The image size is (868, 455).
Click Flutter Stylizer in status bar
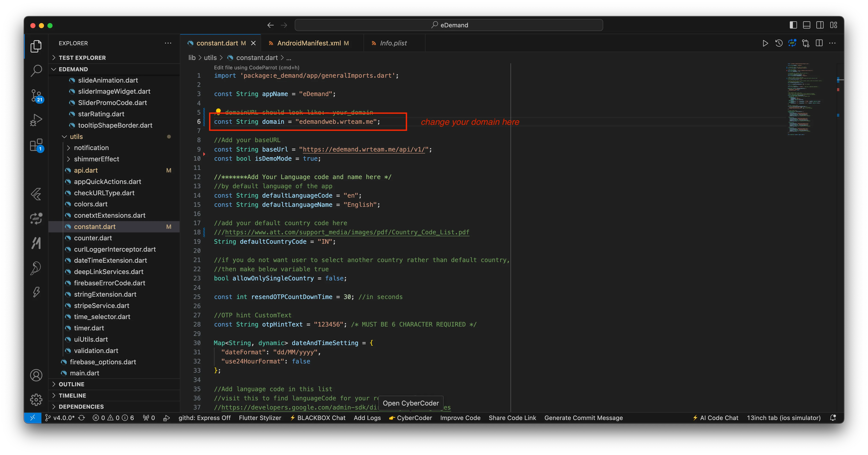coord(260,418)
